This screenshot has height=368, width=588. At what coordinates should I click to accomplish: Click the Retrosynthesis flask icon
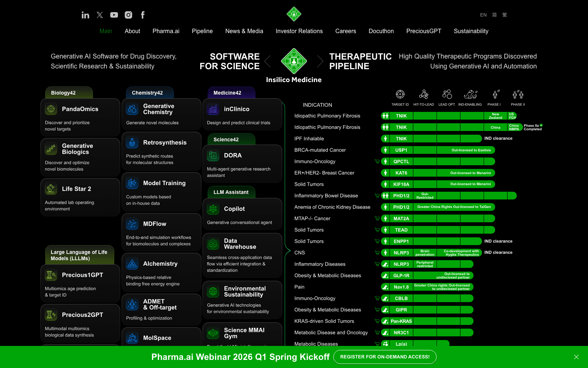pos(132,142)
